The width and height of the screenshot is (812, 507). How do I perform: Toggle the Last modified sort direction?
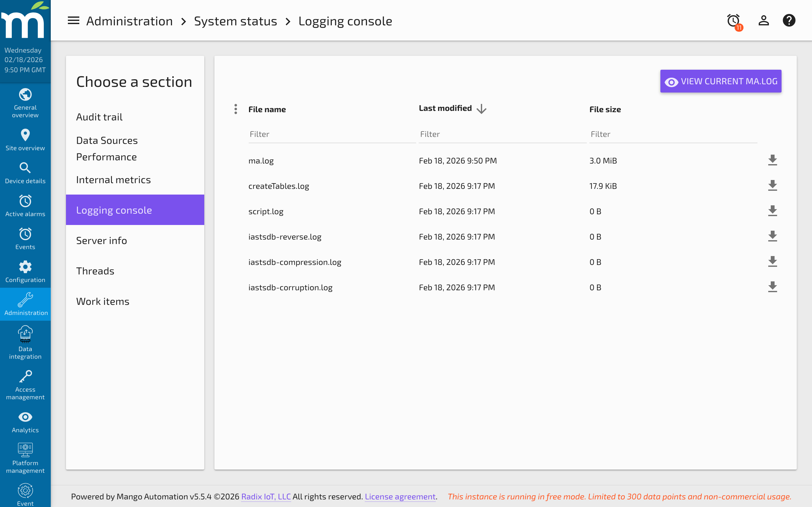[x=482, y=108]
